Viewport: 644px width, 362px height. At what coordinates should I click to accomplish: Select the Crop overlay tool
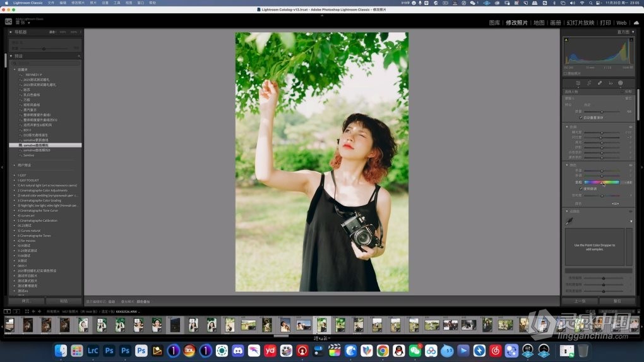[x=589, y=83]
